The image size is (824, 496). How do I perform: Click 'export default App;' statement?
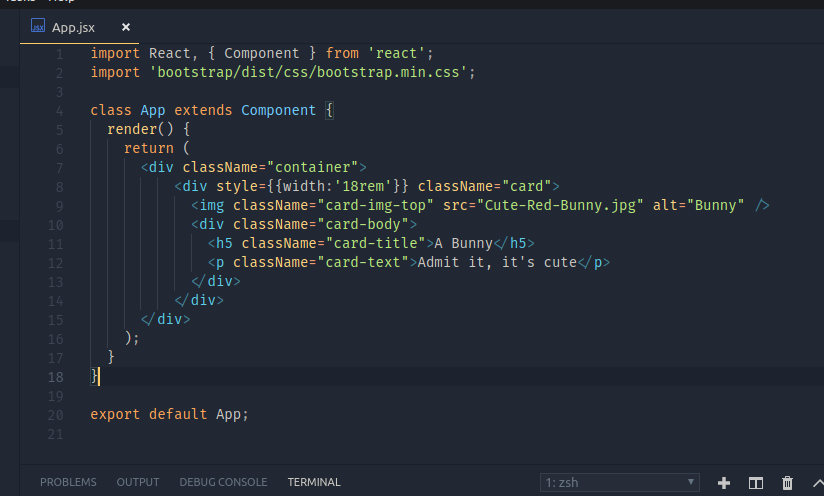click(169, 414)
